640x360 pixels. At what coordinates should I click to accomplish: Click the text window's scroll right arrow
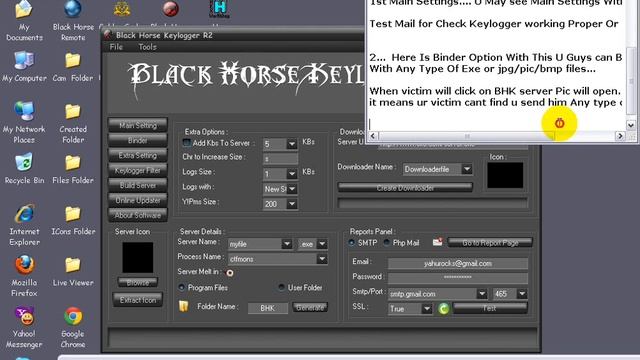[x=620, y=136]
